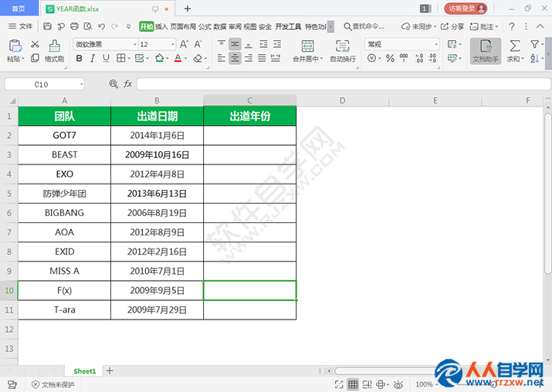This screenshot has width=552, height=392.
Task: Click the Filter funnel icon
Action: (534, 44)
